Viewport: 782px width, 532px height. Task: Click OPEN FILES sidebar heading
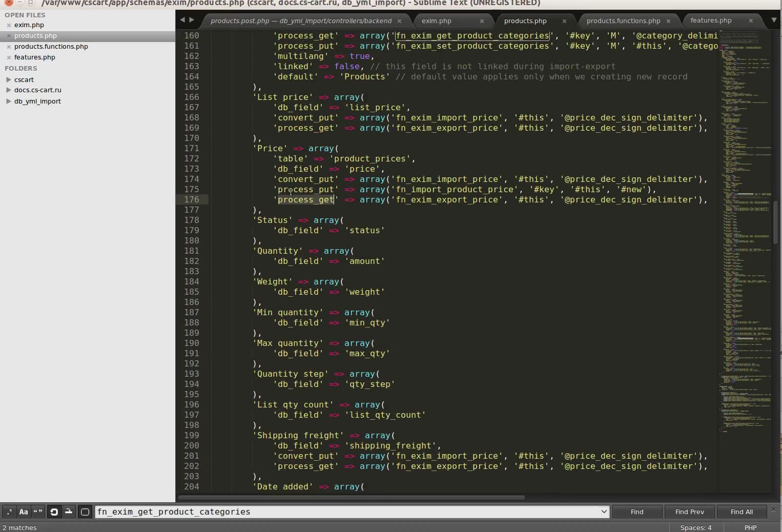click(25, 15)
